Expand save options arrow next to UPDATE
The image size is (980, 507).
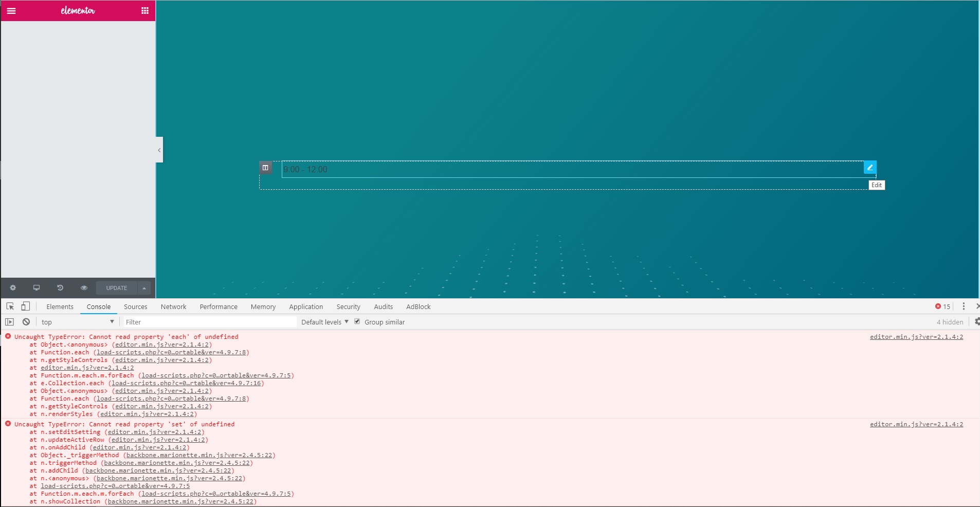(144, 288)
